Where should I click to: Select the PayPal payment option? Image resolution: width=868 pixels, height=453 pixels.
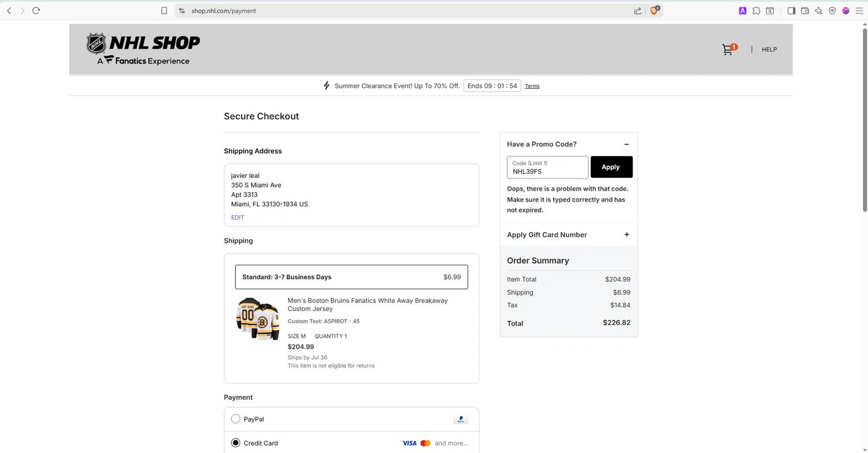[x=236, y=419]
